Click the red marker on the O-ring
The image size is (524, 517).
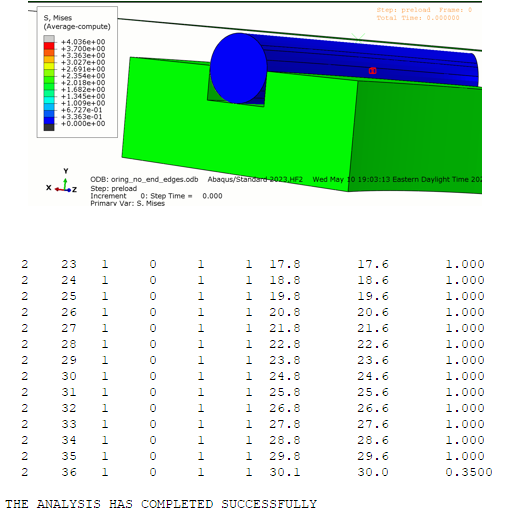click(373, 71)
